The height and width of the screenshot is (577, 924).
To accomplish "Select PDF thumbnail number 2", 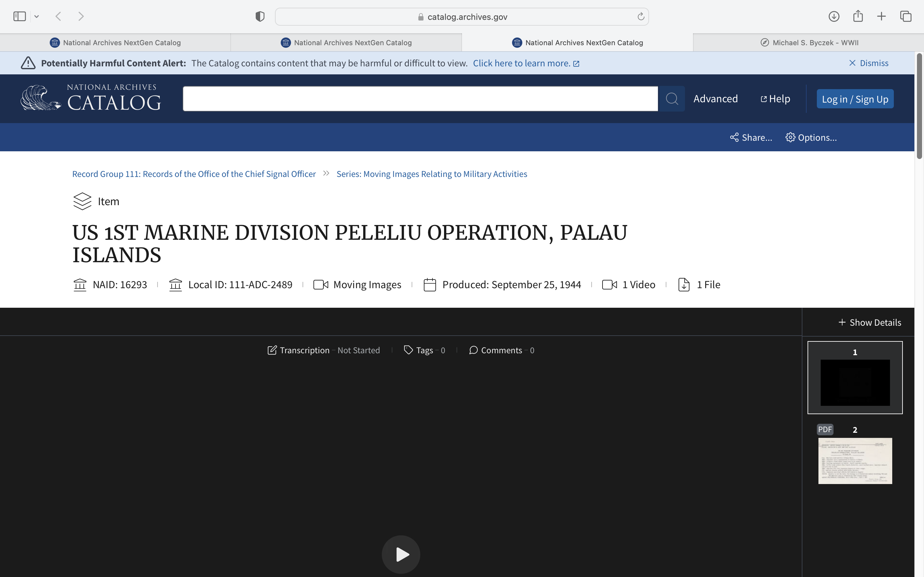I will pyautogui.click(x=855, y=460).
